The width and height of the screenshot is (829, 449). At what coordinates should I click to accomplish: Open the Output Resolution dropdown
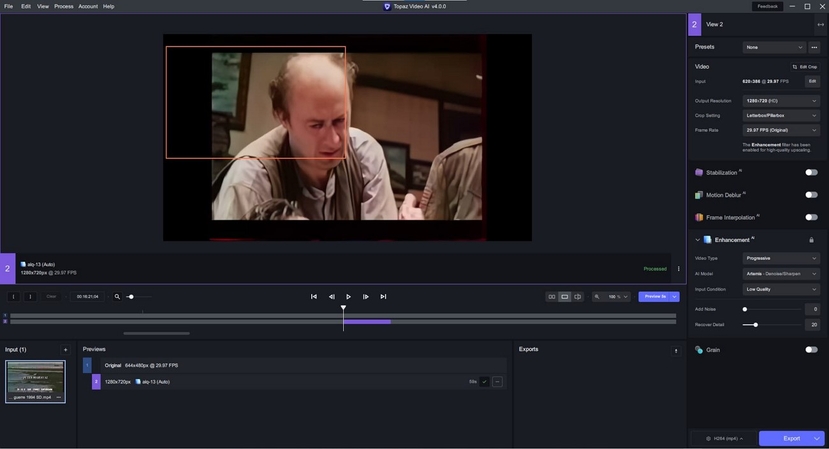tap(781, 100)
